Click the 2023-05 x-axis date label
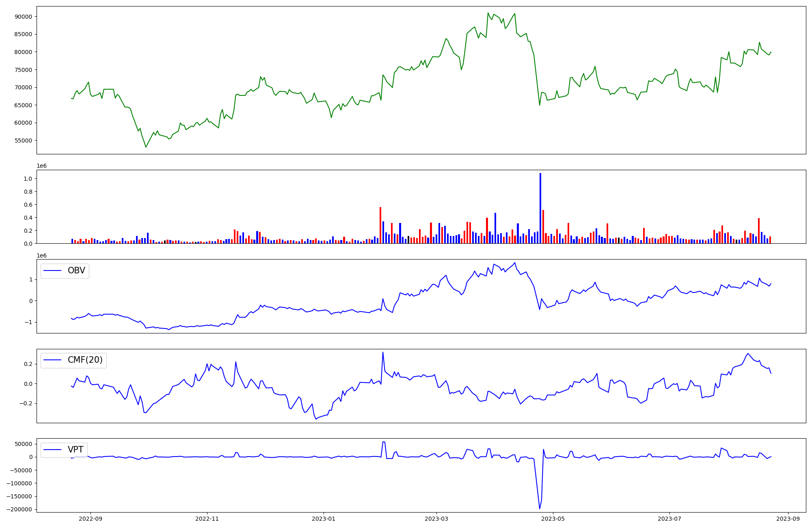812x528 pixels. (x=553, y=519)
